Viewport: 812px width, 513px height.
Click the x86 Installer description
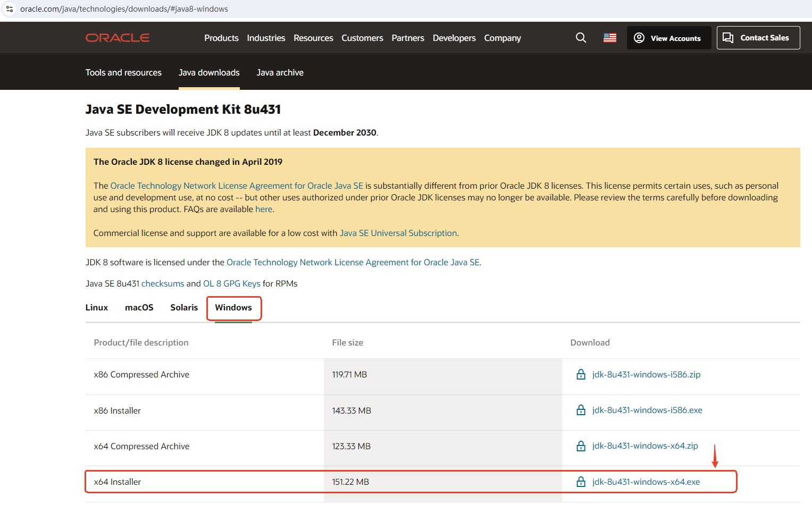coord(117,410)
